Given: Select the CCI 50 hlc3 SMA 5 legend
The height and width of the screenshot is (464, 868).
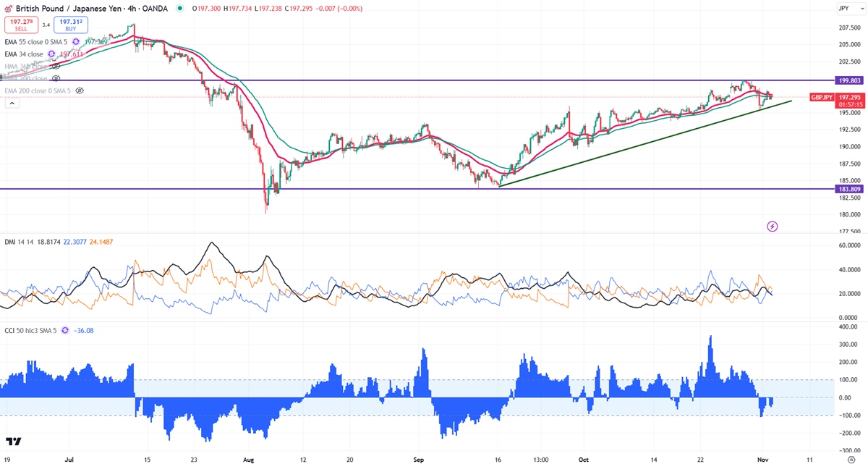Looking at the screenshot, I should click(x=30, y=330).
